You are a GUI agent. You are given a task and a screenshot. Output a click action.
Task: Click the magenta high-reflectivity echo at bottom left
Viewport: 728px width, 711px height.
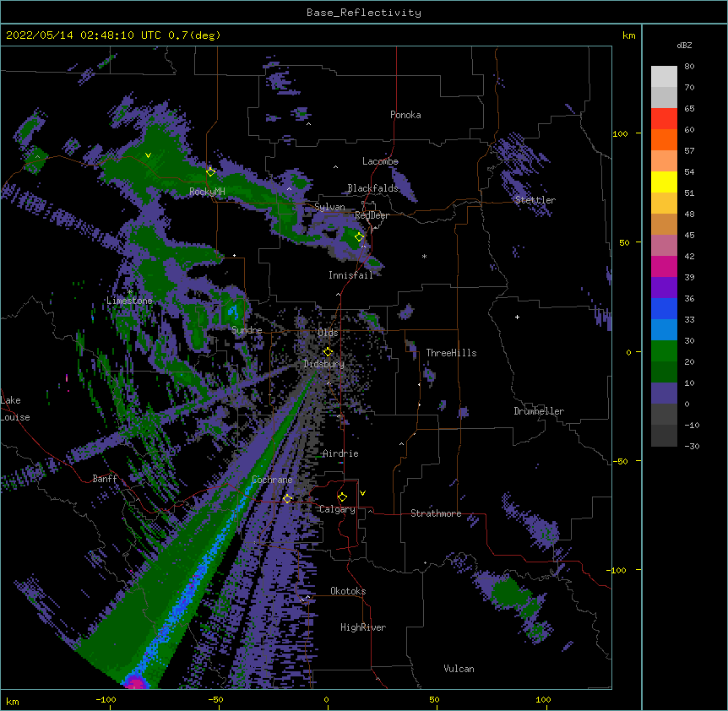coord(136,683)
